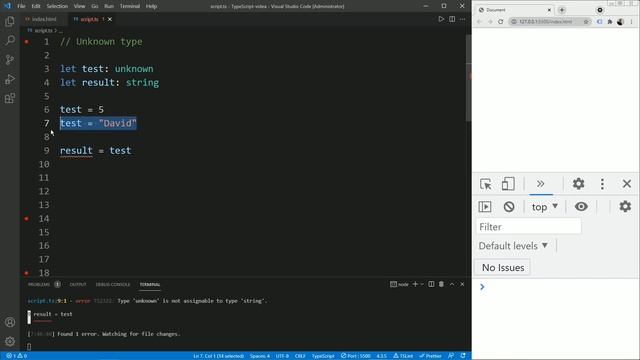The width and height of the screenshot is (640, 360).
Task: Change indentation via Spaces: 4
Action: pos(260,356)
